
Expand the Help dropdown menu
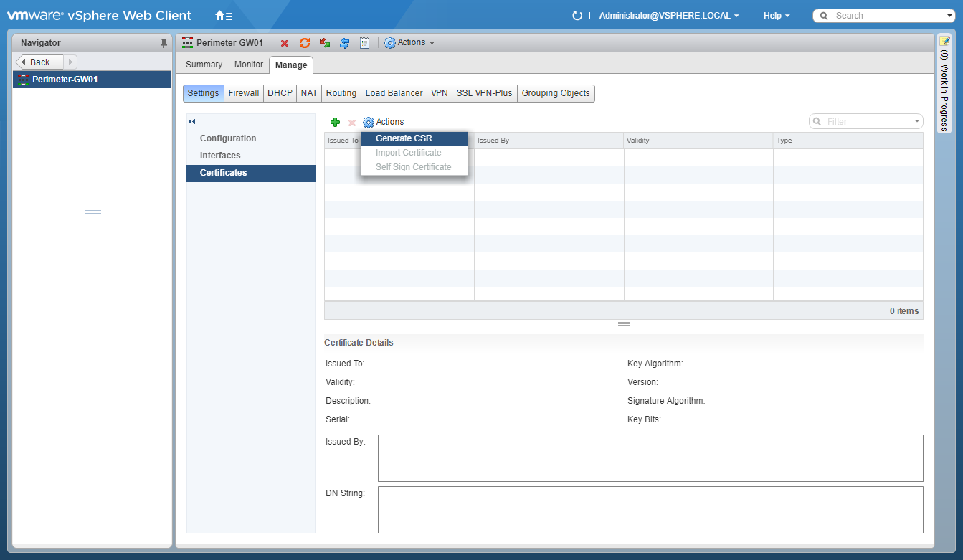click(777, 16)
